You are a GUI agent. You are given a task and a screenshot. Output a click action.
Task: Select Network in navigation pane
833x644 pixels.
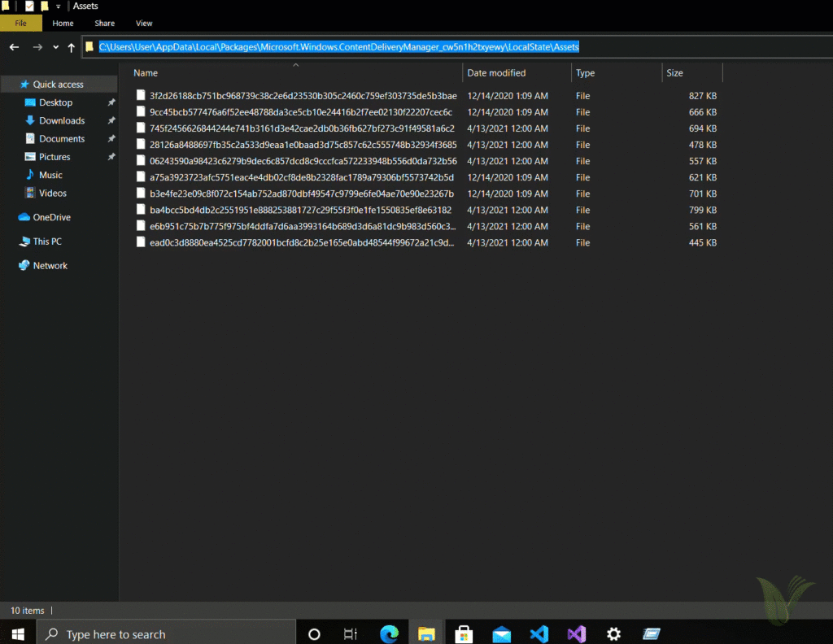click(50, 265)
